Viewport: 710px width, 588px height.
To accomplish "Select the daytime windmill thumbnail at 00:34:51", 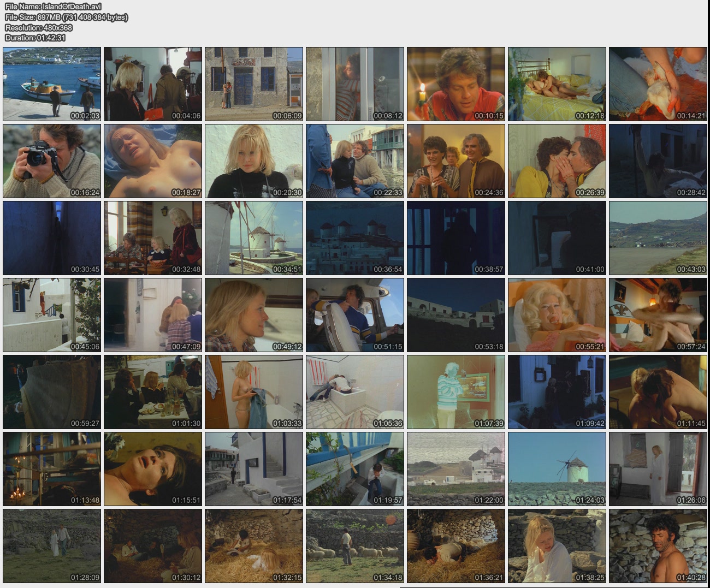I will 254,238.
